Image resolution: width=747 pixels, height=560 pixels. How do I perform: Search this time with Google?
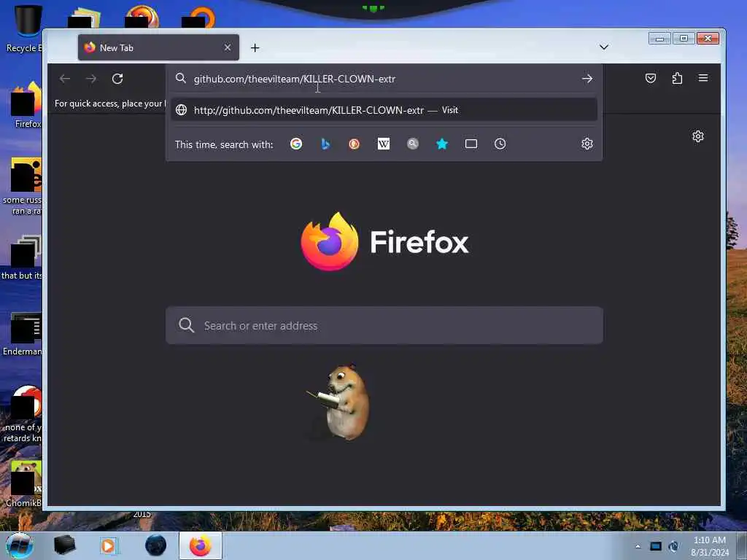pyautogui.click(x=296, y=144)
